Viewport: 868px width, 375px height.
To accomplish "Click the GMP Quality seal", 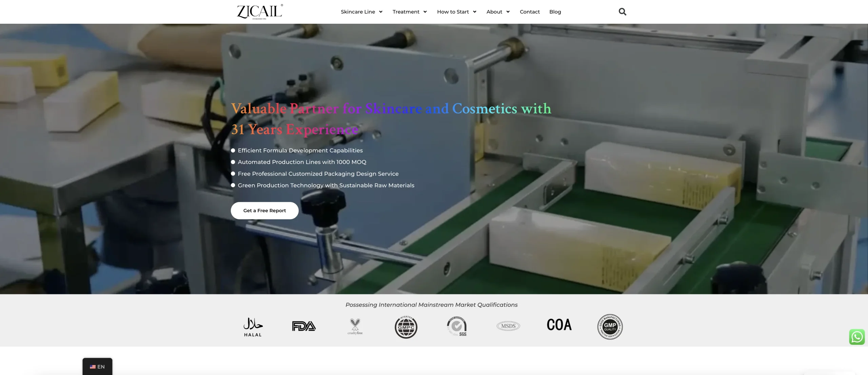I will [610, 327].
